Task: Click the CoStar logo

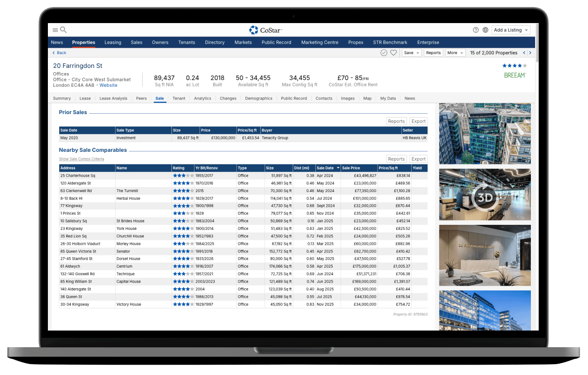Action: [265, 30]
